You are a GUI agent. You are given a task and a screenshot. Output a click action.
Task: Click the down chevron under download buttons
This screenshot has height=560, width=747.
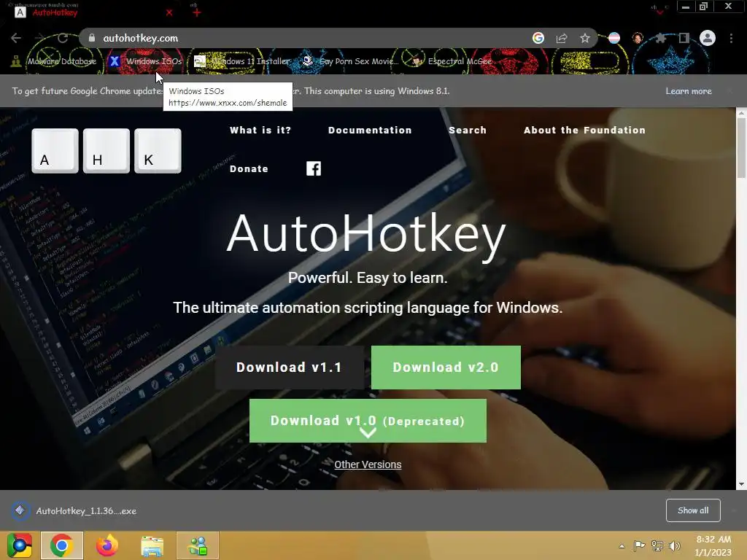click(x=368, y=432)
